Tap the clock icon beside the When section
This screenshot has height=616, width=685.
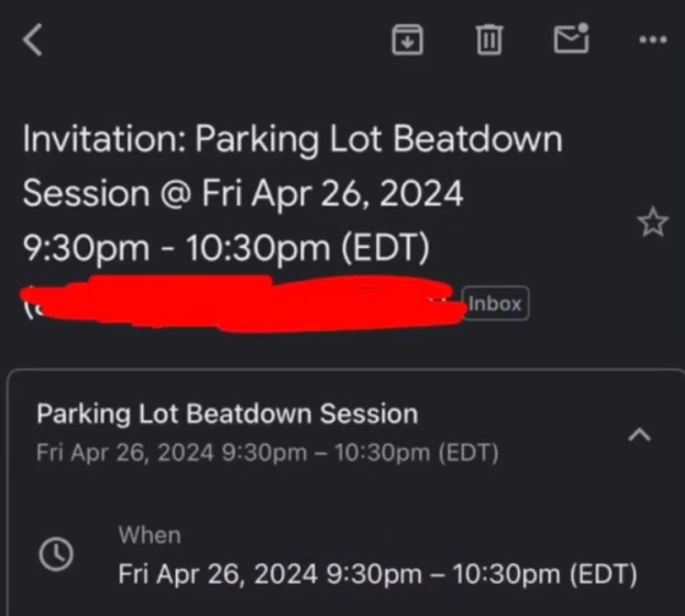click(55, 554)
